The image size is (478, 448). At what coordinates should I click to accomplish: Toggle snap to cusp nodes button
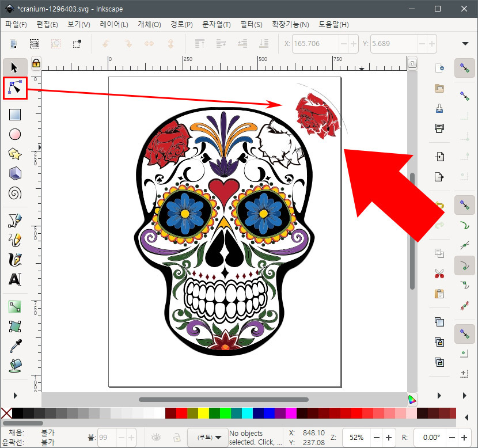[x=465, y=265]
